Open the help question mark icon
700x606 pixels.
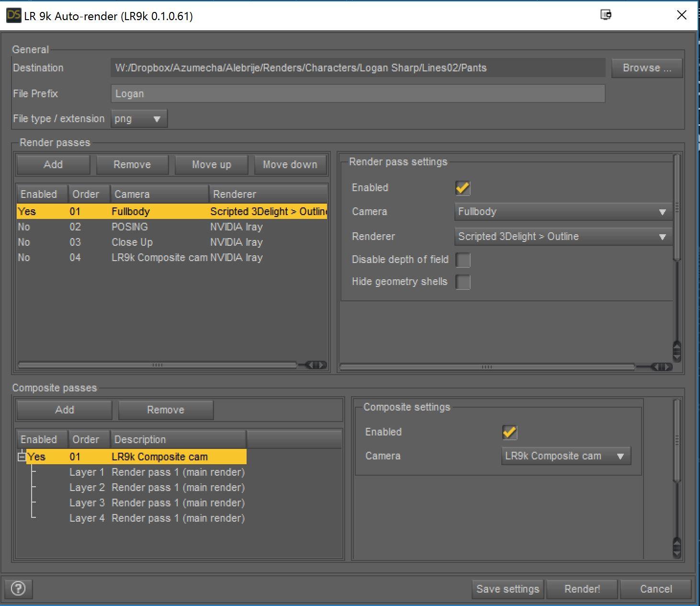[x=18, y=588]
